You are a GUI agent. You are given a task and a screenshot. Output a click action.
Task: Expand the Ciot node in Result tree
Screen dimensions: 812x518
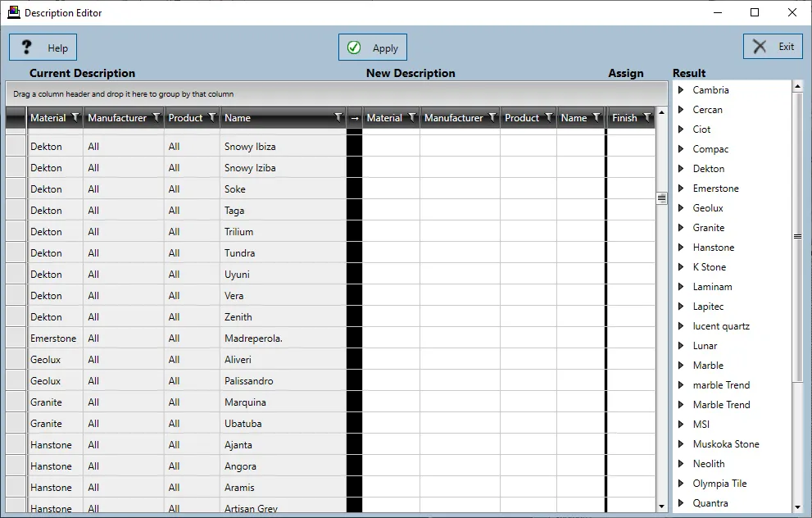(681, 129)
